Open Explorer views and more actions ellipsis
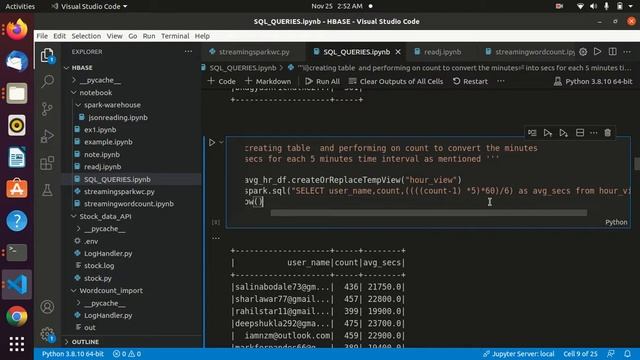The height and width of the screenshot is (360, 640). [188, 51]
